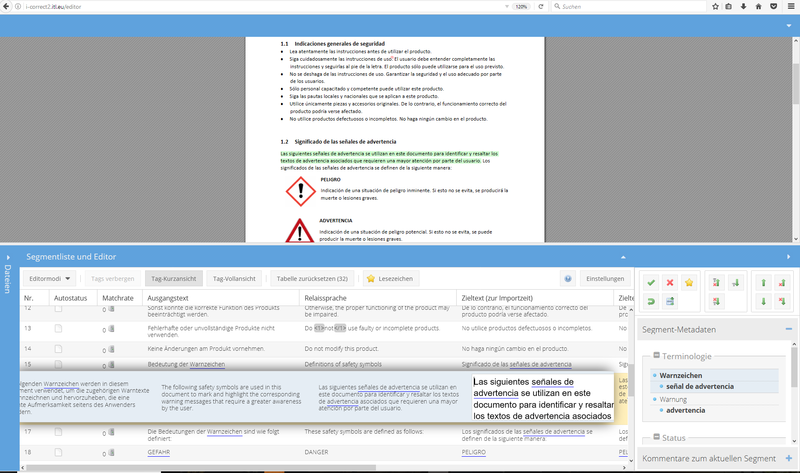Viewport: 800px width, 473px height.
Task: Click the underlined PELIGRO in row 18
Action: [x=473, y=452]
